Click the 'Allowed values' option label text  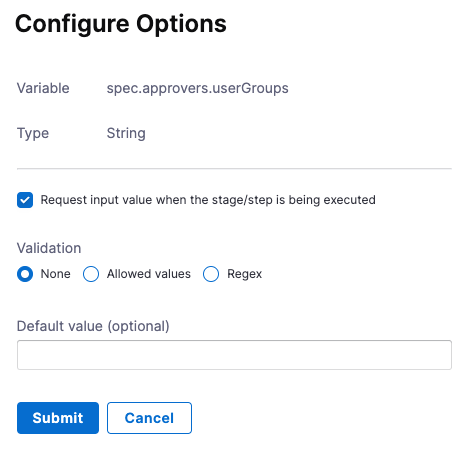point(149,274)
